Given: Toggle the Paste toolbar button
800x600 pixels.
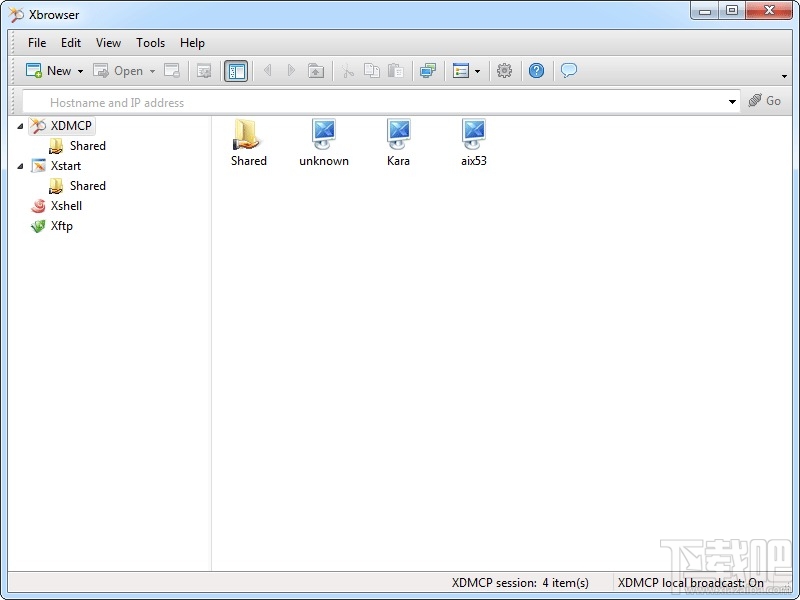Looking at the screenshot, I should click(395, 70).
